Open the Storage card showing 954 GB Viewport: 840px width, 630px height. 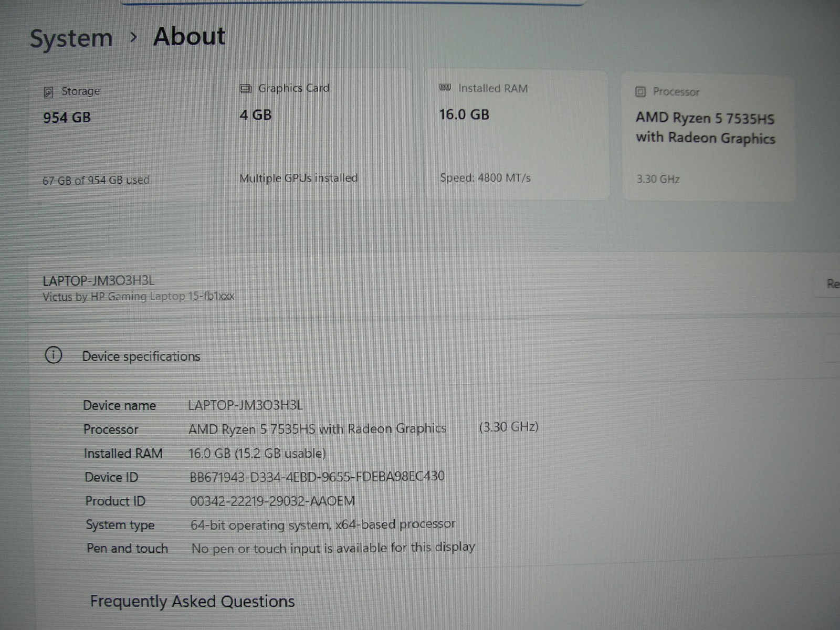(x=119, y=137)
